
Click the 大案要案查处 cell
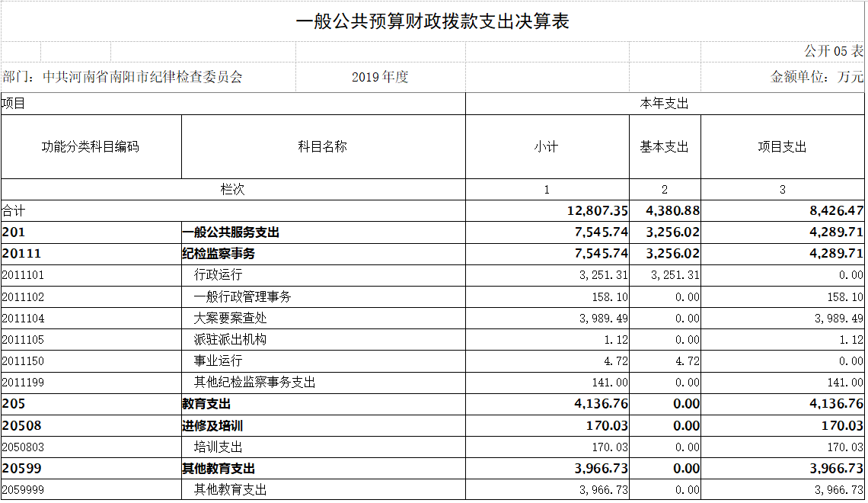click(324, 319)
